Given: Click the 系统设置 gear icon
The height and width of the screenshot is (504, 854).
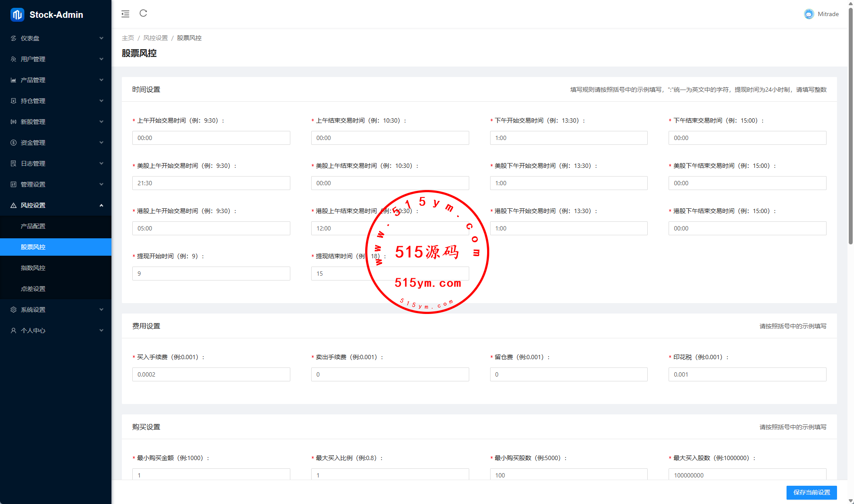Looking at the screenshot, I should (x=13, y=310).
